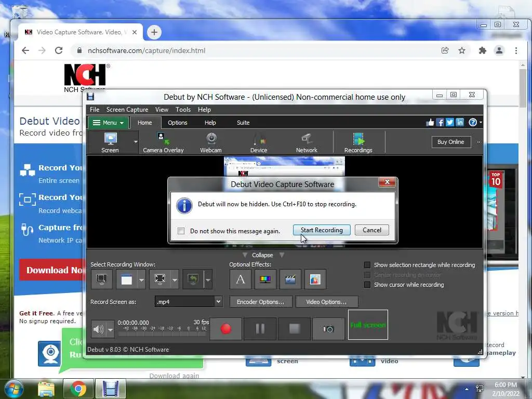This screenshot has width=532, height=399.
Task: Open the color adjustments effect icon
Action: 265,279
